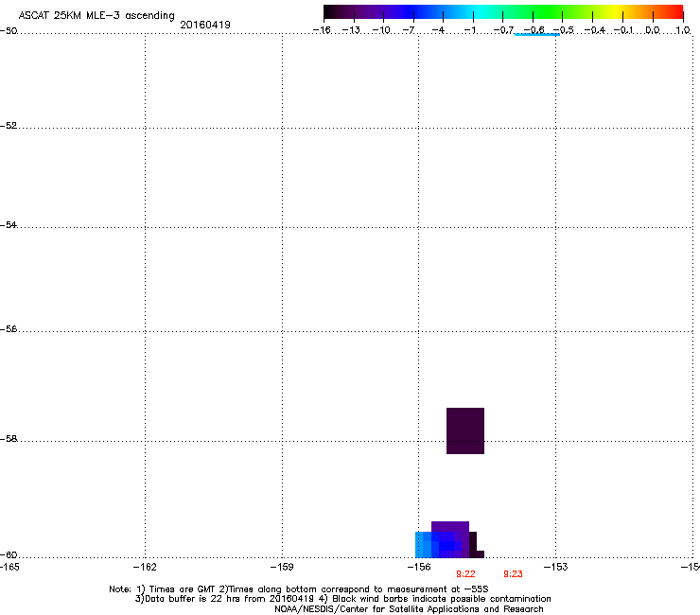The width and height of the screenshot is (700, 615).
Task: Select the -4 label under the color bar
Action: (x=438, y=30)
